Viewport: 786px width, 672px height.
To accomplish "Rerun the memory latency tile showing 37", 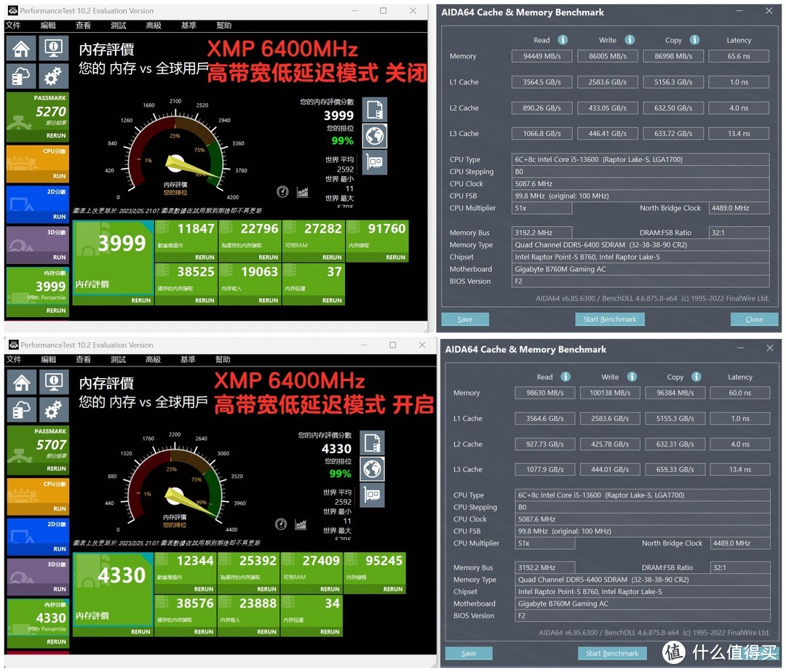I will point(332,300).
